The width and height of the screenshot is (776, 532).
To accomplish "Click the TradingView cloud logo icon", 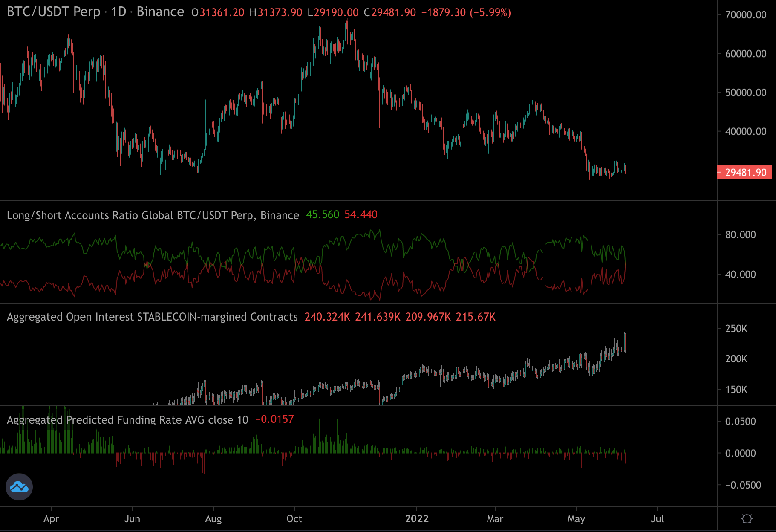I will [19, 486].
